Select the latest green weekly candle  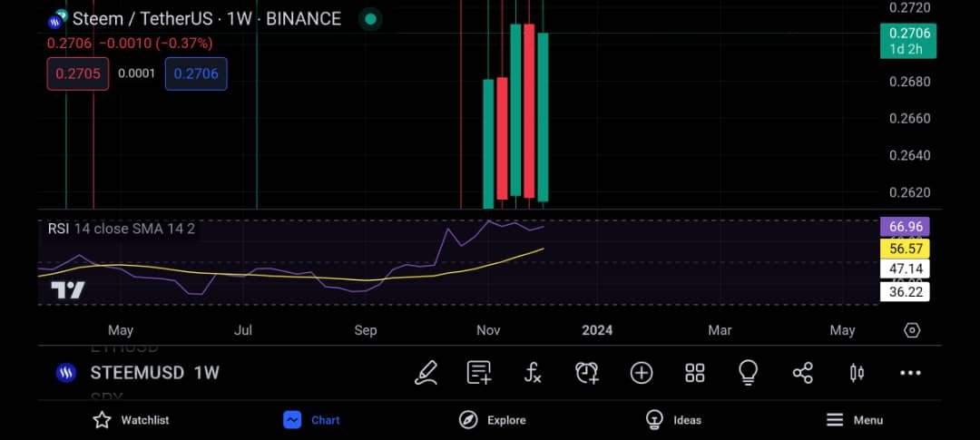pos(543,117)
